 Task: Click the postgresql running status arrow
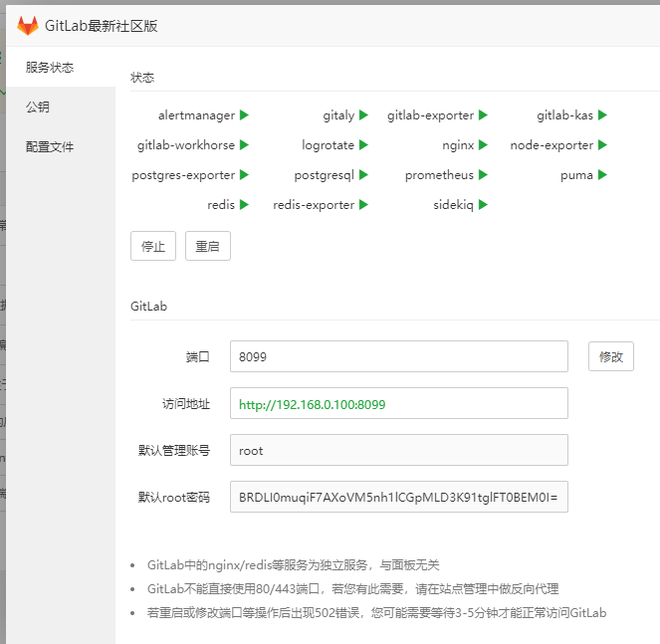click(363, 174)
